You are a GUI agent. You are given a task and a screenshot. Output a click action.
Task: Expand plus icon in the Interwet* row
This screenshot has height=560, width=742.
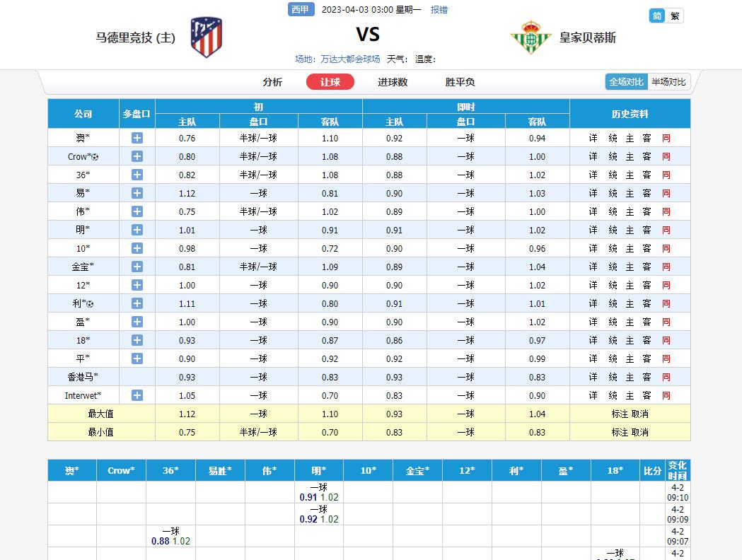pos(137,395)
